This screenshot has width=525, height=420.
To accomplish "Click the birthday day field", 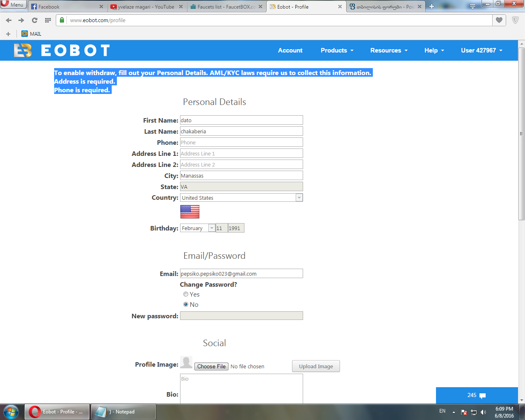I will coord(221,228).
